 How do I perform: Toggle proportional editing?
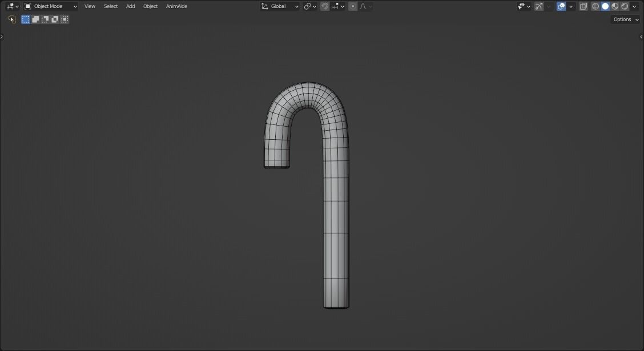point(352,6)
